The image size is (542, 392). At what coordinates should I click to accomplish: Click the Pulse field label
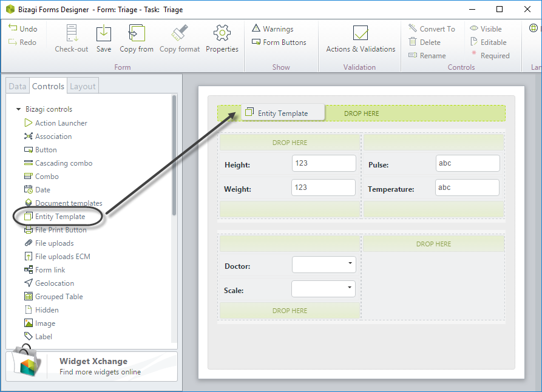click(x=379, y=165)
